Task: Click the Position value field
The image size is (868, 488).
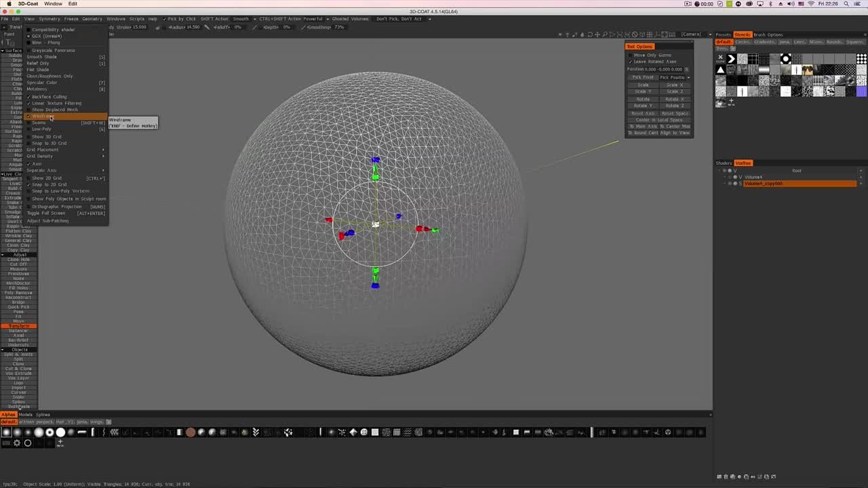Action: (x=664, y=69)
